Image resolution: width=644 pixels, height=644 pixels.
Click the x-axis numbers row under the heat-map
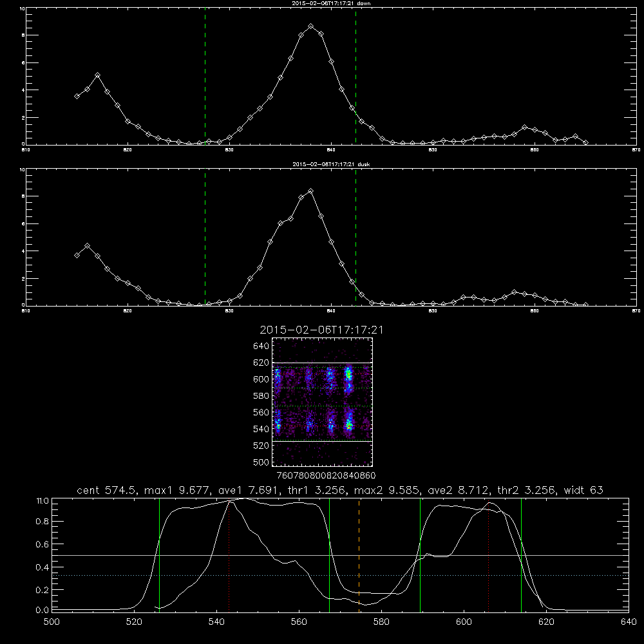(326, 476)
